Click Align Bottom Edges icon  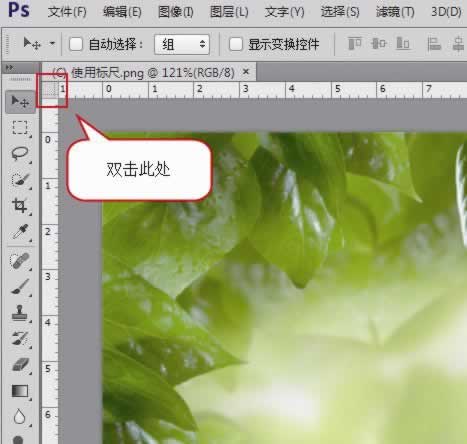click(x=403, y=44)
